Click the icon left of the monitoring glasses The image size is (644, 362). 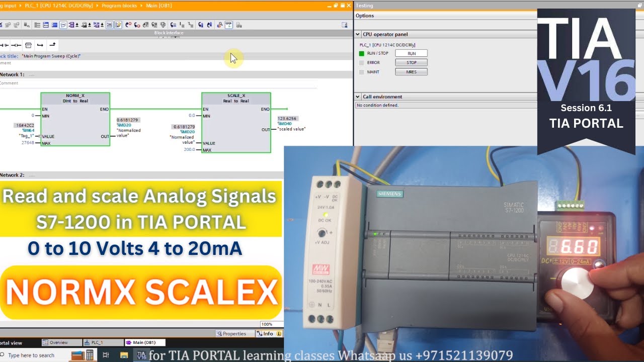[220, 25]
